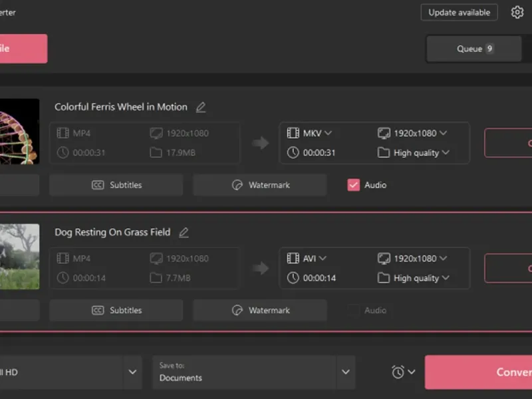Click pencil icon beside Dog Resting title
Image resolution: width=532 pixels, height=399 pixels.
pyautogui.click(x=184, y=233)
